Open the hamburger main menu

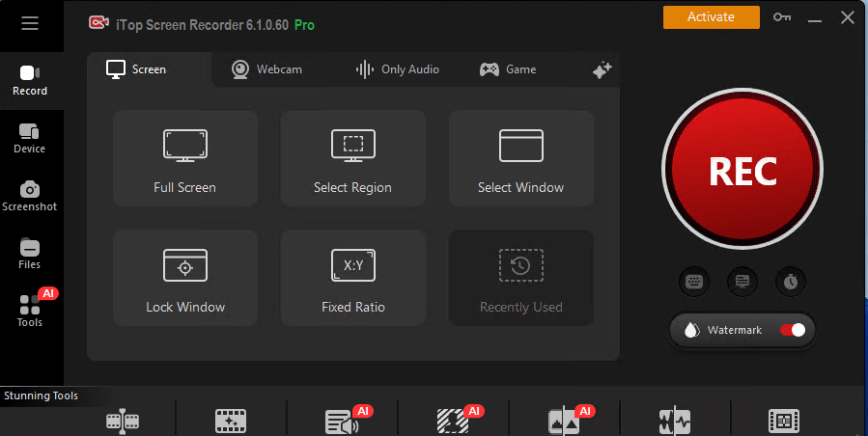tap(30, 23)
